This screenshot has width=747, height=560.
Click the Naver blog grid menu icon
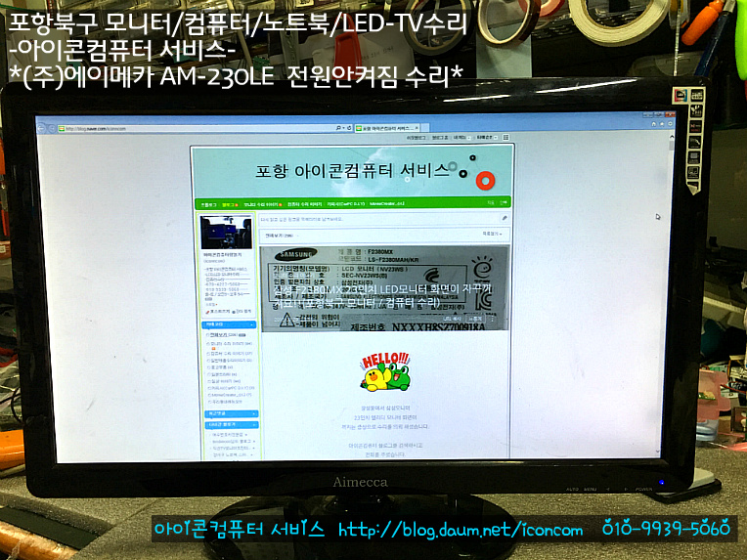click(505, 137)
